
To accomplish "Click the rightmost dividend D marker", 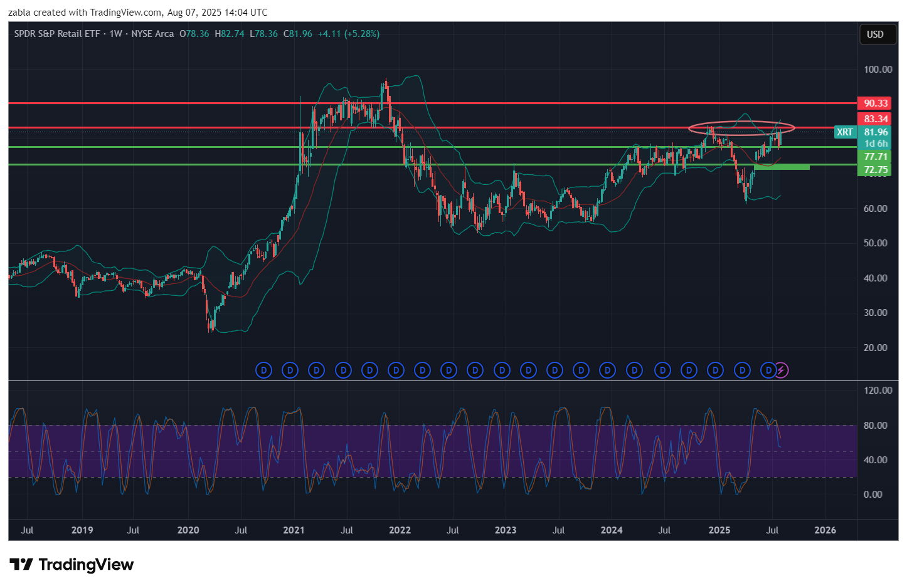I will [768, 370].
